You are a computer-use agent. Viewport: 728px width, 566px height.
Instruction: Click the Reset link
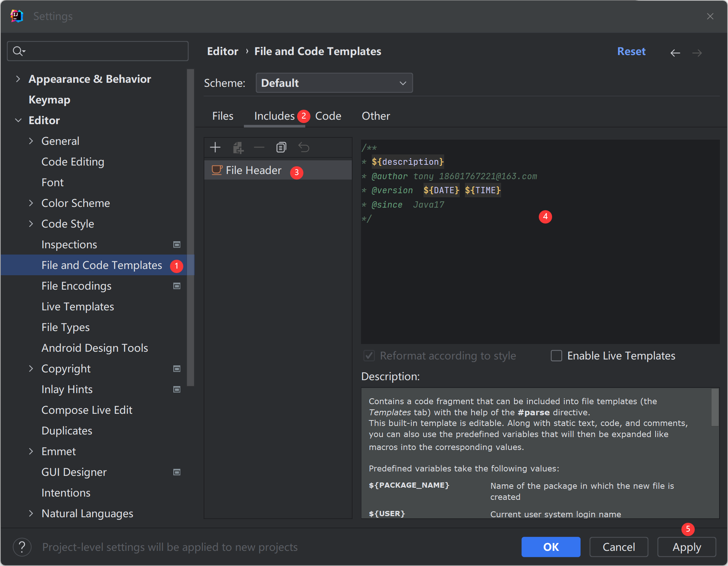click(x=631, y=51)
